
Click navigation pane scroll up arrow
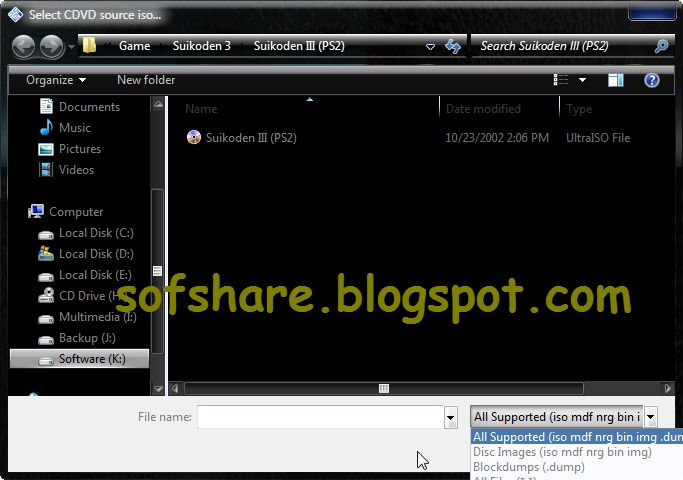pos(158,104)
